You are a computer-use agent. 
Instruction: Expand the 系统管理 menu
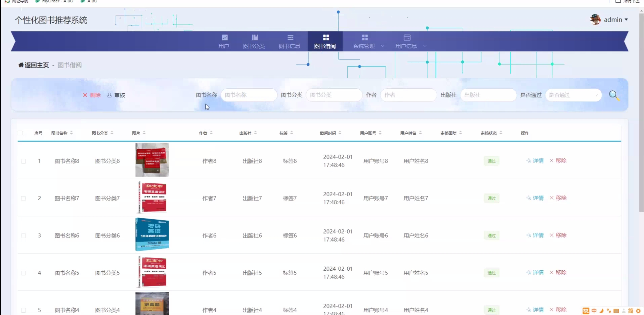tap(368, 42)
